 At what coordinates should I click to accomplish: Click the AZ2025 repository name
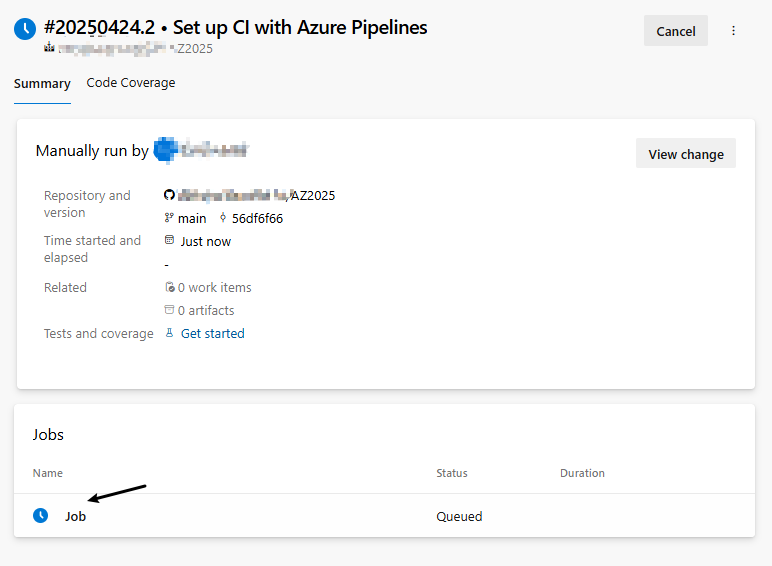point(313,195)
